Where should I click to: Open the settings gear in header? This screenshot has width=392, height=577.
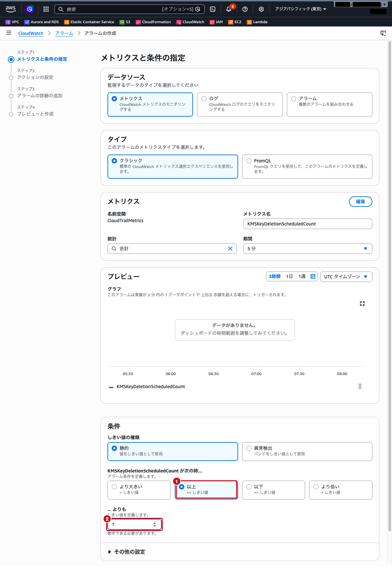(261, 9)
